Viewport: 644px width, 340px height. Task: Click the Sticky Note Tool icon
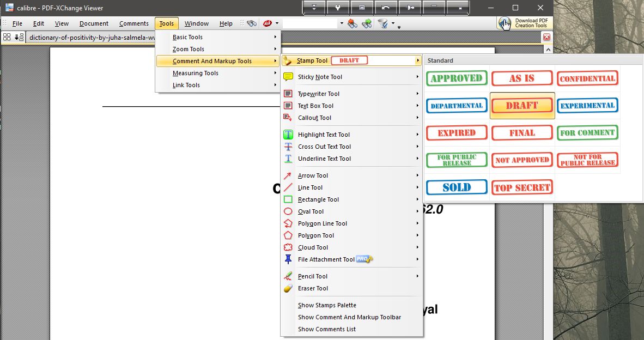click(288, 77)
